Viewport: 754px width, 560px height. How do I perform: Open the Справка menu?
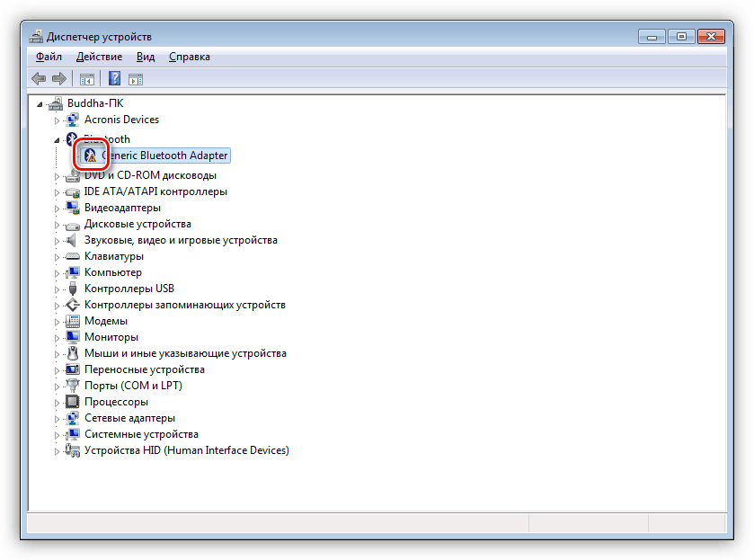click(x=190, y=57)
